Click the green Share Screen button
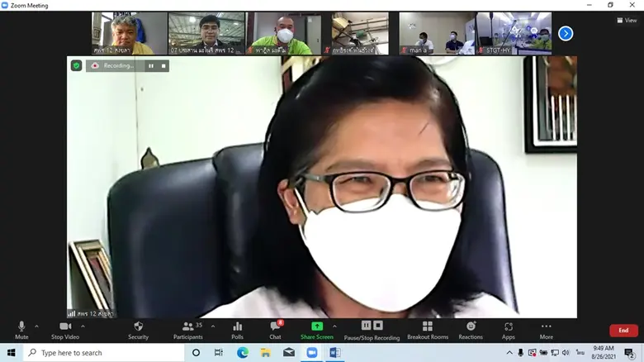 point(316,328)
